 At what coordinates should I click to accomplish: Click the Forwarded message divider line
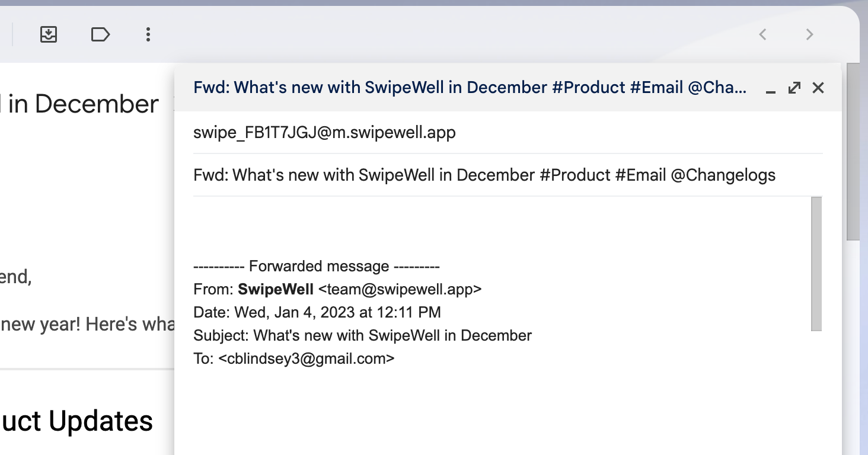click(317, 266)
